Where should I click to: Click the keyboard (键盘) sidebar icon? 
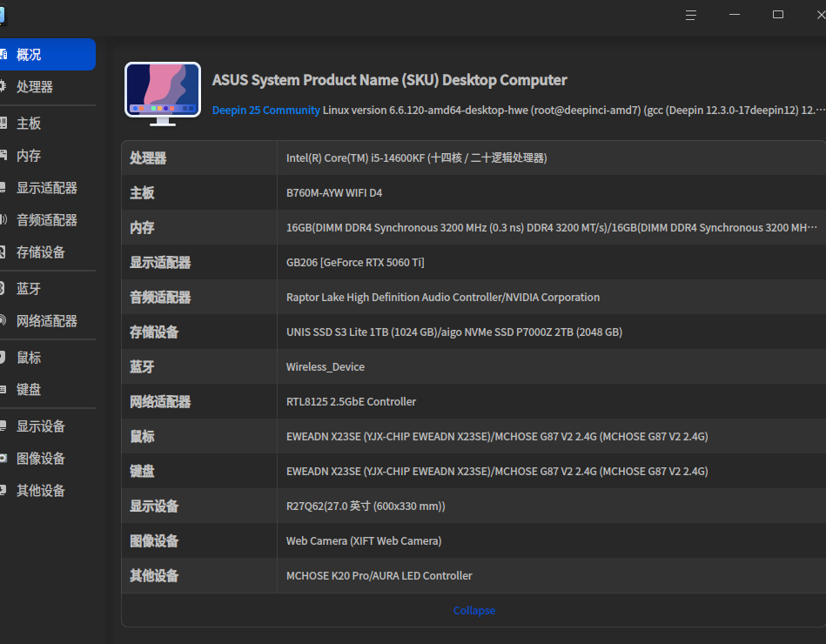tap(3, 390)
